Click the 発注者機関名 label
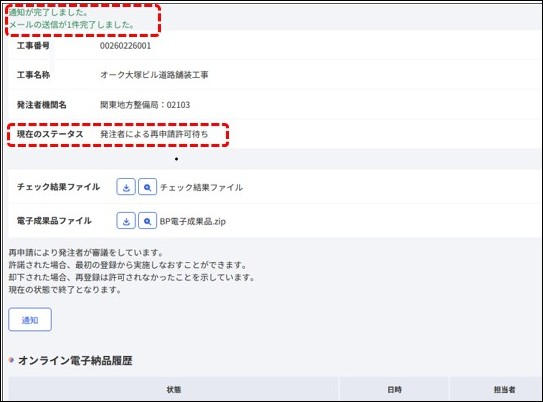This screenshot has width=543, height=402. click(x=42, y=105)
